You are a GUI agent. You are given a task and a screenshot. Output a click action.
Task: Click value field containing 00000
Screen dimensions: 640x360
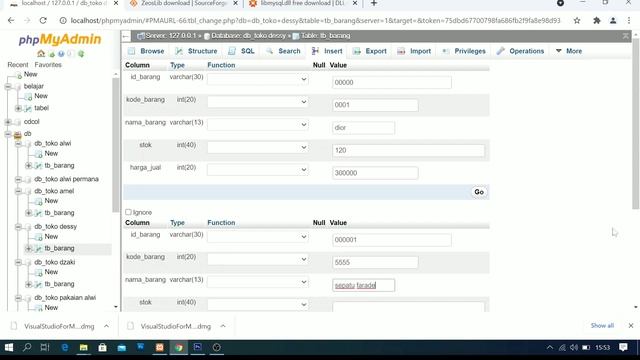[x=392, y=82]
